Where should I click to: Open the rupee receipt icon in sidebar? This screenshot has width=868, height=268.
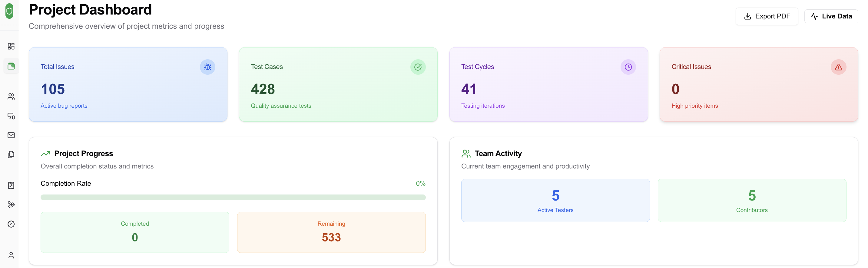11,185
